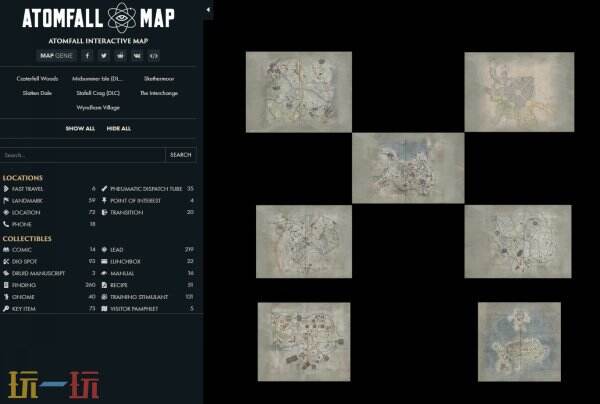Switch to Stafell Crag (DLC) map

(x=98, y=93)
